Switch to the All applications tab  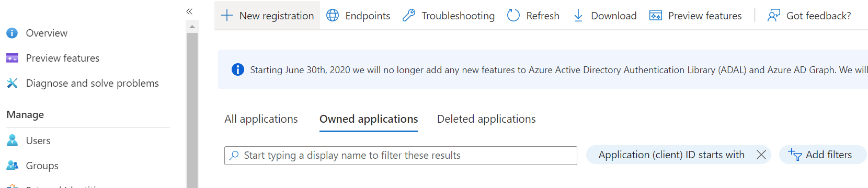tap(261, 119)
